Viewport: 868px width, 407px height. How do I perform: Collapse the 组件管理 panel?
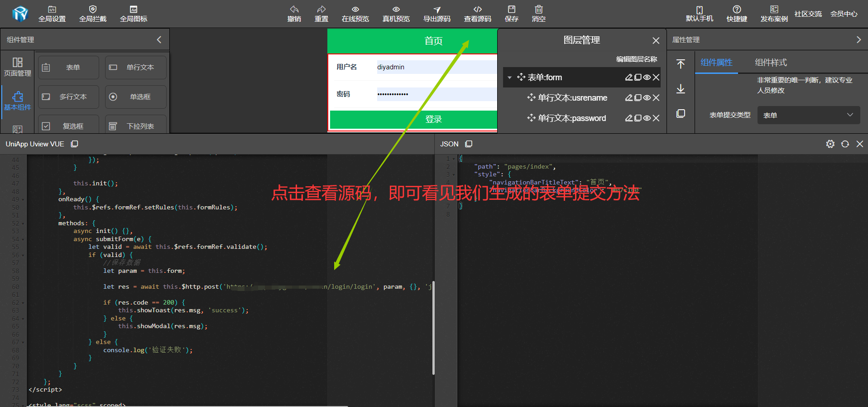pyautogui.click(x=159, y=40)
